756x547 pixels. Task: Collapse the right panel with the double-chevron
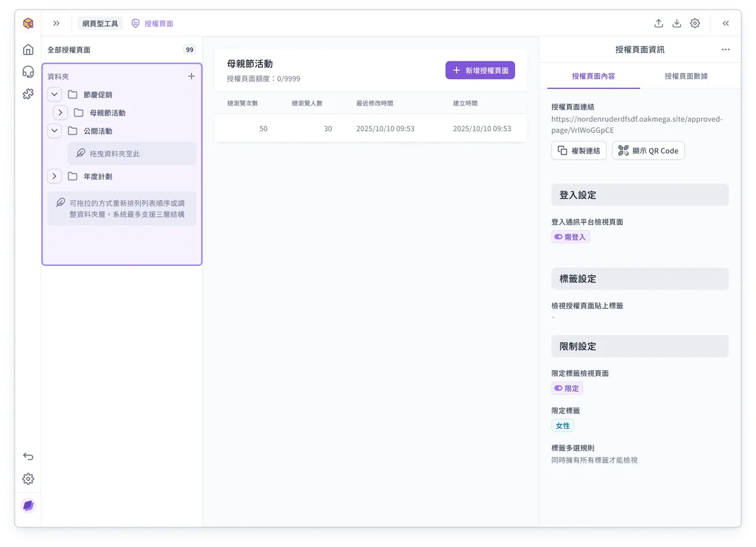[x=725, y=23]
